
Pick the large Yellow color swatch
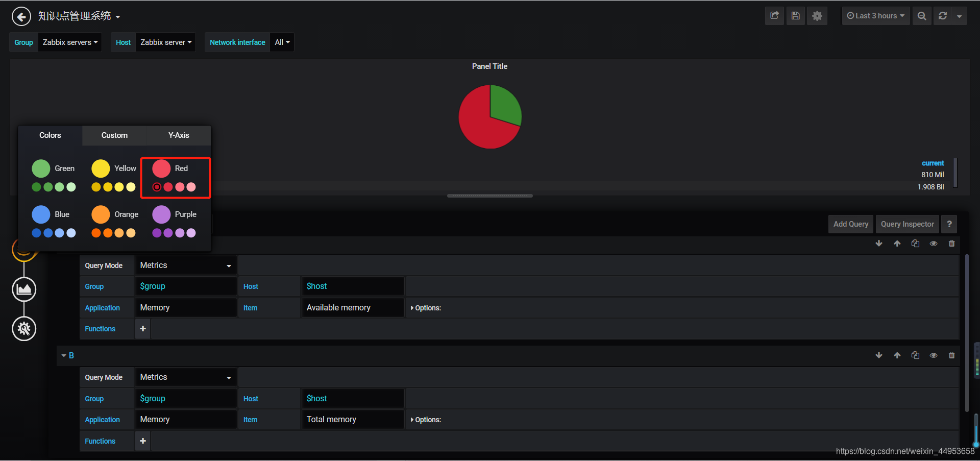pos(101,168)
